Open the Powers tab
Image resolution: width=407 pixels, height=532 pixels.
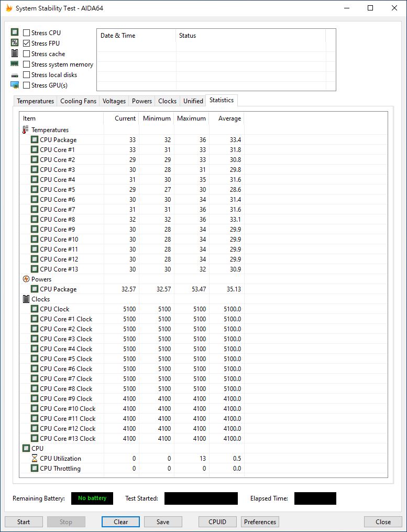pos(142,101)
